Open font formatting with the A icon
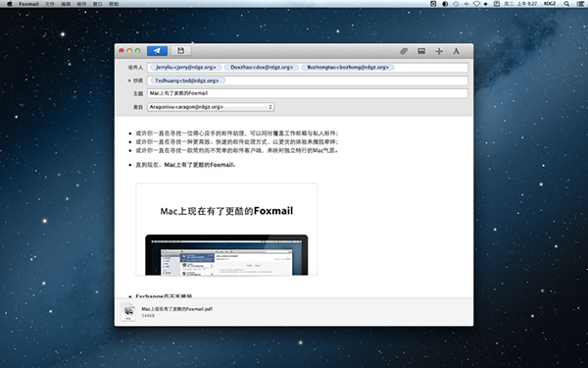The height and width of the screenshot is (368, 588). [456, 51]
